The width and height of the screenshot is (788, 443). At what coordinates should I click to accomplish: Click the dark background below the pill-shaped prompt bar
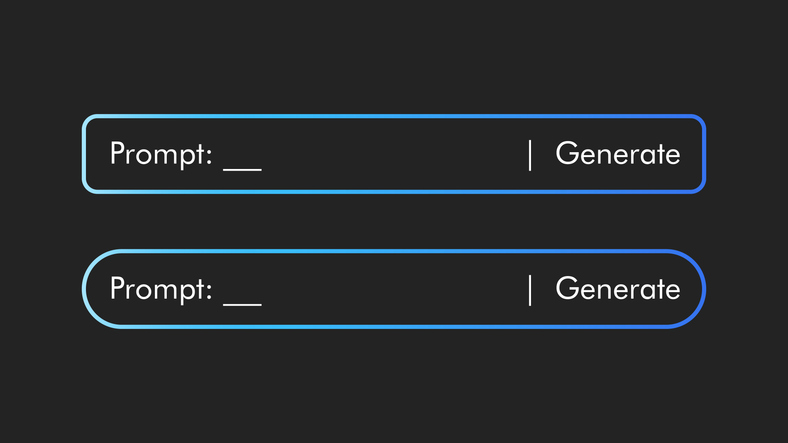click(x=394, y=385)
